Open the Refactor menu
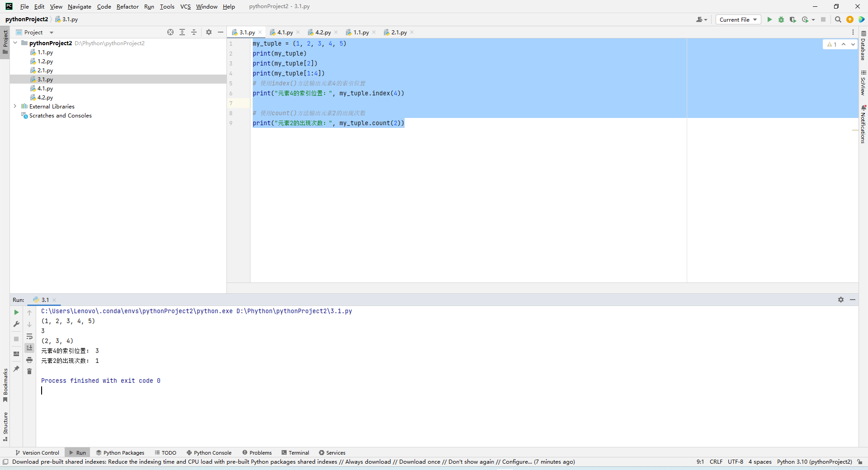868x470 pixels. click(x=127, y=6)
